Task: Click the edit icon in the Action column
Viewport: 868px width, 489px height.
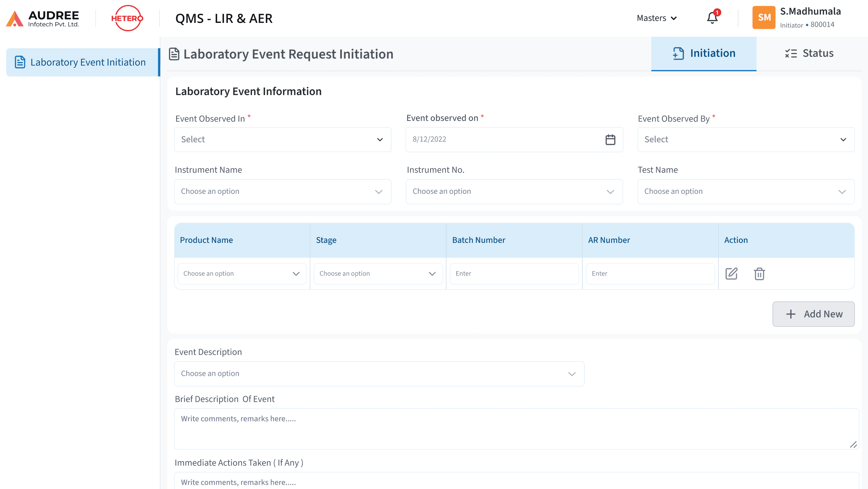Action: click(731, 274)
